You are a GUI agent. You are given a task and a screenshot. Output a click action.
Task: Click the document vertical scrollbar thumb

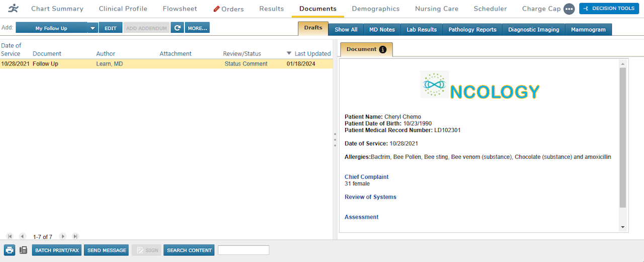pos(623,137)
